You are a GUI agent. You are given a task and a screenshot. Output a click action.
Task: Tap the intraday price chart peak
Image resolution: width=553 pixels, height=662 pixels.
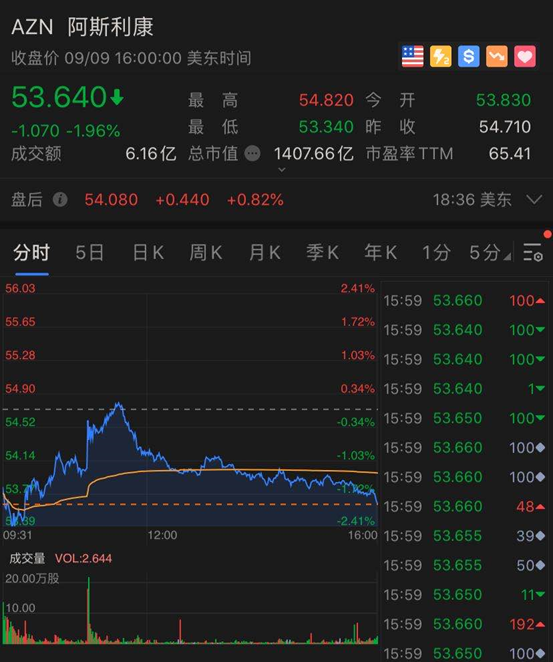click(118, 404)
